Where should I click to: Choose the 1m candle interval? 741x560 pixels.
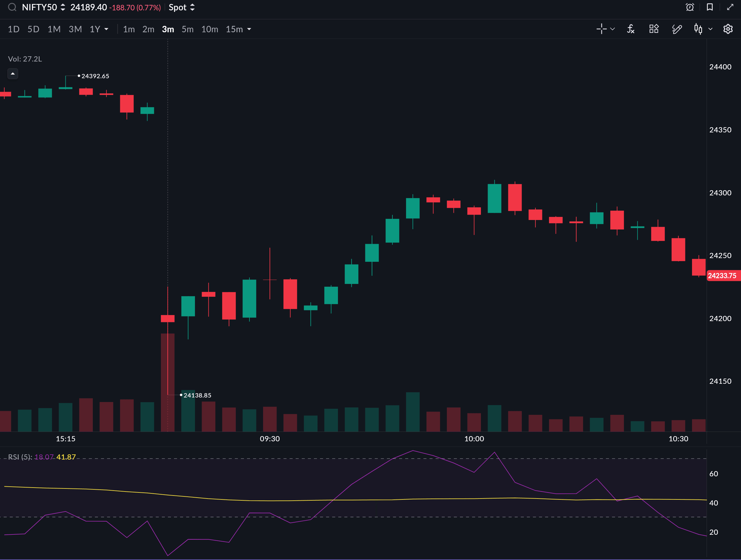(129, 29)
